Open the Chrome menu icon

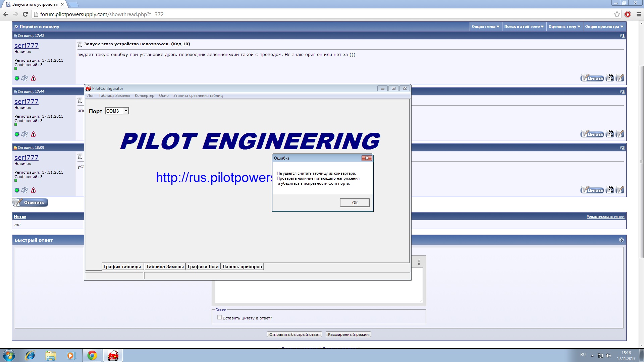pos(638,14)
